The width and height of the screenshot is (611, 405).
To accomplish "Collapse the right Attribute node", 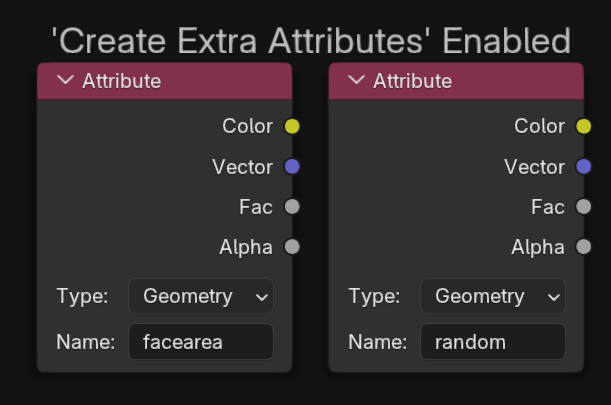I will coord(357,81).
